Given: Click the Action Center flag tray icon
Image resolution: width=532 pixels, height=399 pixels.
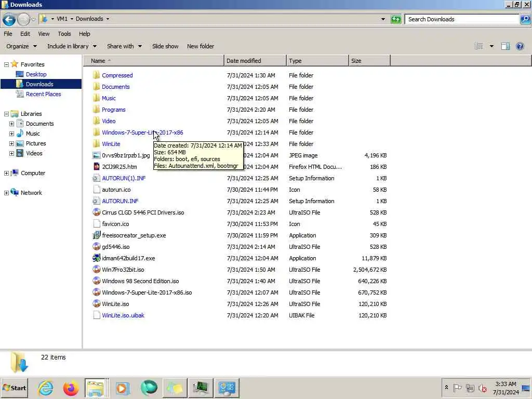Looking at the screenshot, I should click(457, 388).
